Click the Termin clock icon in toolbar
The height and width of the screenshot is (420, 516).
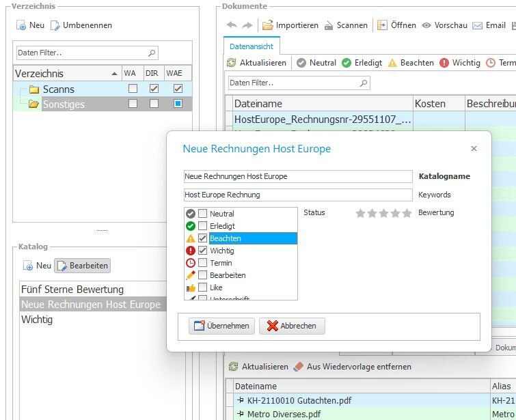click(x=491, y=63)
